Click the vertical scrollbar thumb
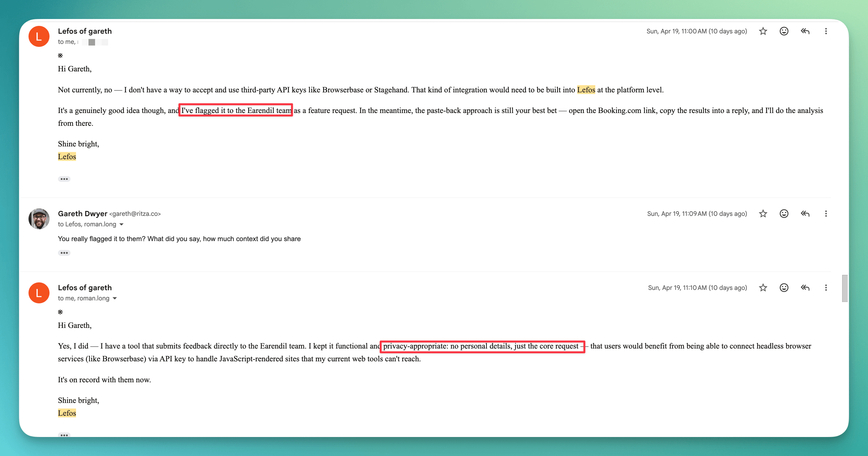The height and width of the screenshot is (456, 868). click(844, 289)
